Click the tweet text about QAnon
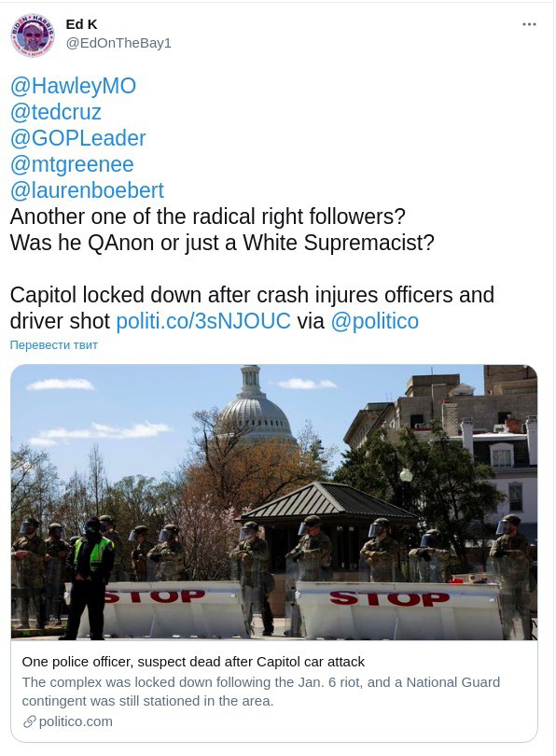The width and height of the screenshot is (556, 756). click(222, 243)
